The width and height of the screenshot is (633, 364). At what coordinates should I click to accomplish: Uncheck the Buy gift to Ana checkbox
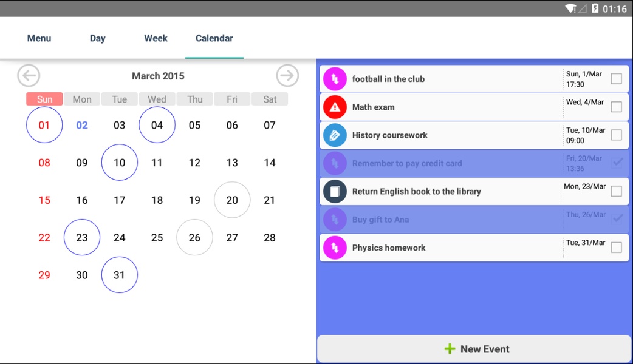617,219
